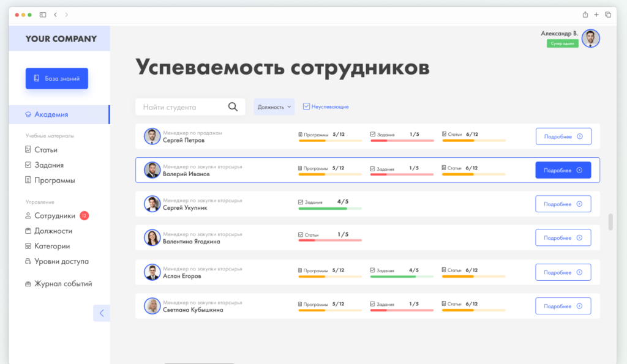Screen dimensions: 627x364
Task: Click the name Светлана Кубышкина
Action: click(x=193, y=310)
